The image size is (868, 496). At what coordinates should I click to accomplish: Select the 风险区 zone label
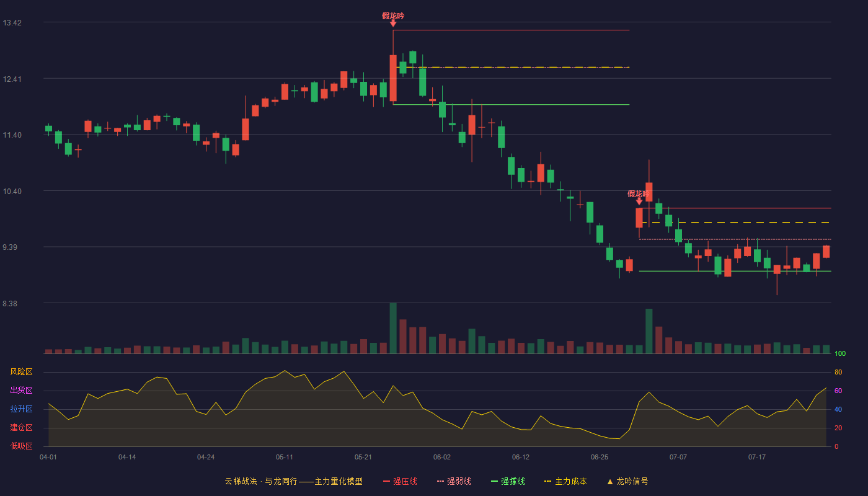(21, 372)
